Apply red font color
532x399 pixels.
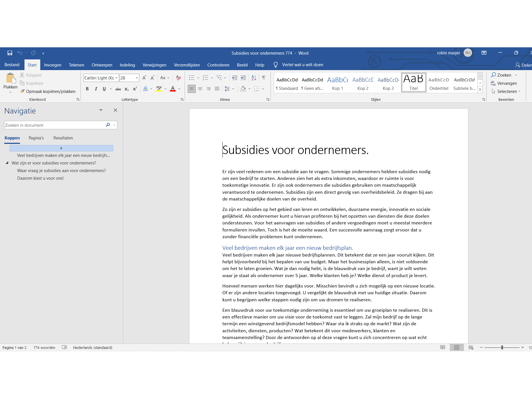[x=173, y=89]
